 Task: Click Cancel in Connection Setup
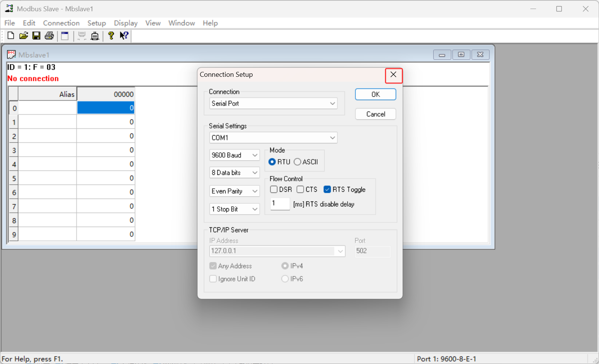tap(376, 114)
